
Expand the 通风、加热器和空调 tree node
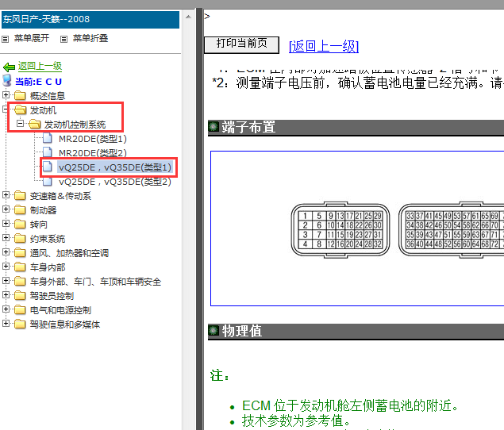tap(6, 252)
